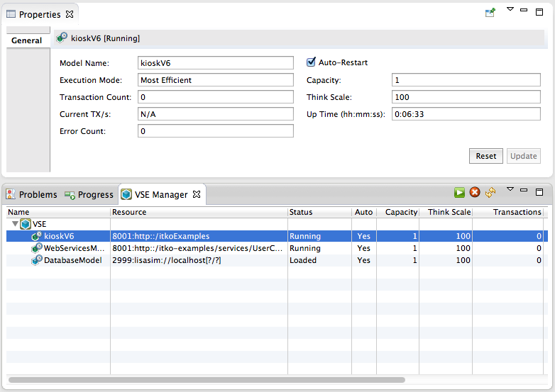Click the yellow refresh arrows in VSE Manager

click(x=490, y=193)
